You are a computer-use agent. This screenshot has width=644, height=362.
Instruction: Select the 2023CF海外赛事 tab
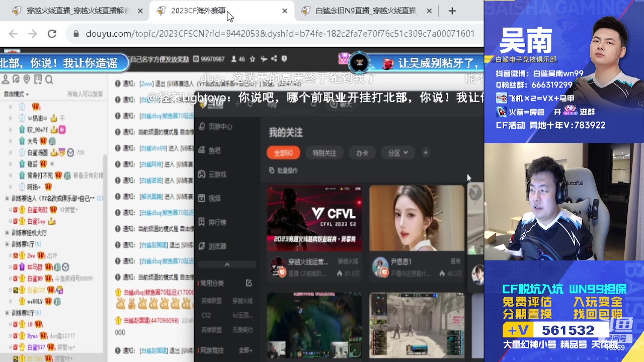[221, 11]
